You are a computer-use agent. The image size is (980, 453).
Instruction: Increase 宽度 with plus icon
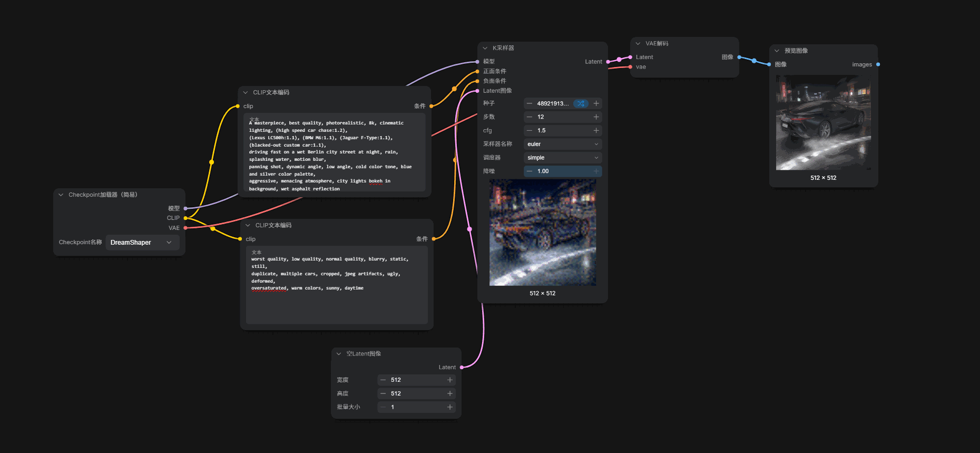pyautogui.click(x=450, y=380)
